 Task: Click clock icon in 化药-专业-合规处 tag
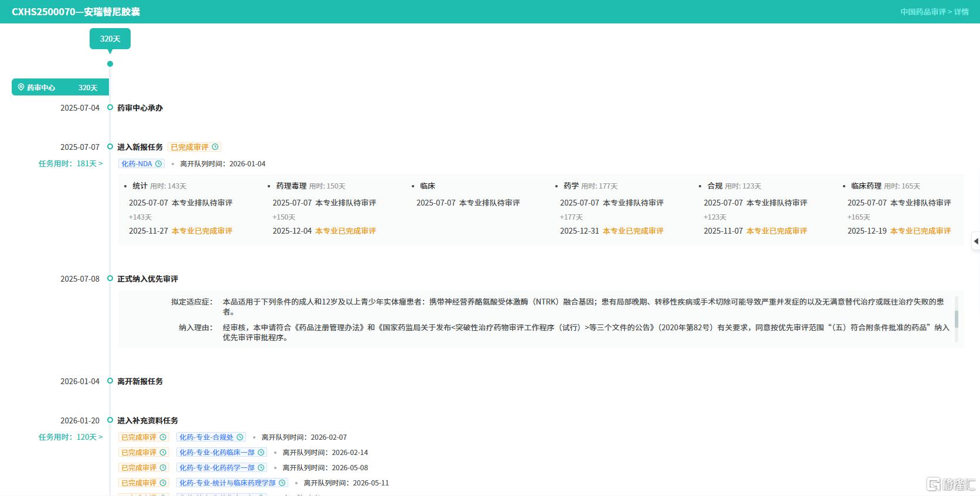point(240,437)
